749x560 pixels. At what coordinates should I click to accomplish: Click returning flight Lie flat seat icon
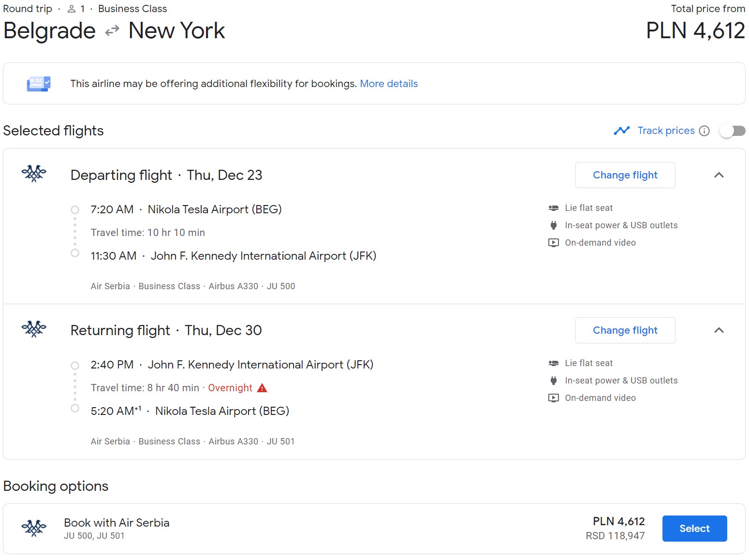click(x=554, y=363)
